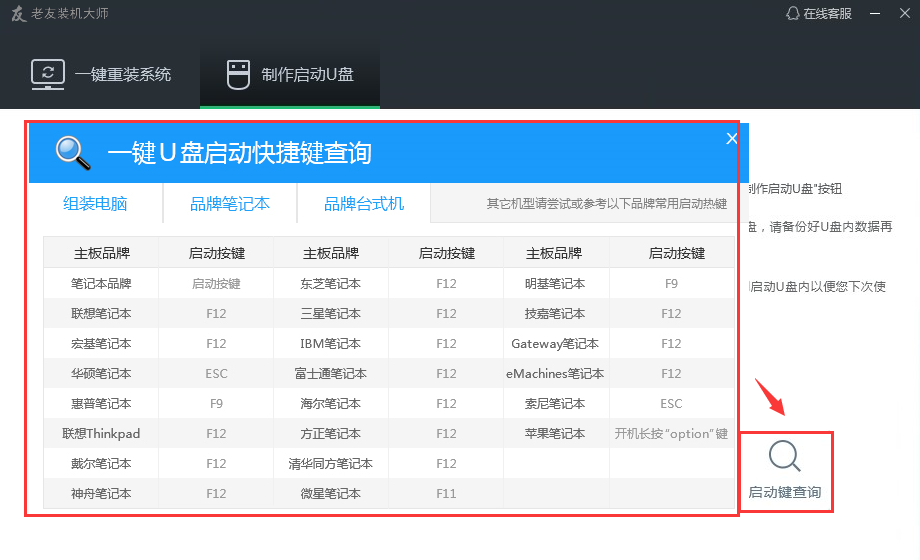The image size is (920, 560).
Task: Switch to 制作启动U盘 tab
Action: point(290,75)
